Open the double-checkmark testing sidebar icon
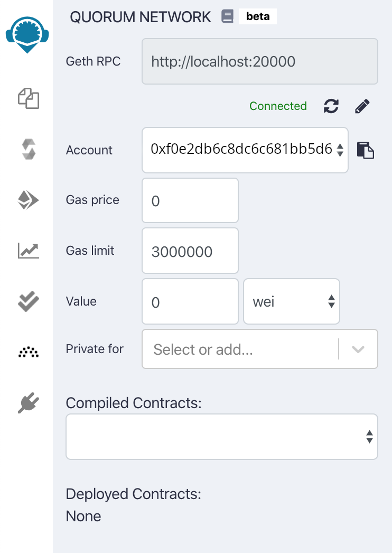The width and height of the screenshot is (392, 553). click(29, 301)
